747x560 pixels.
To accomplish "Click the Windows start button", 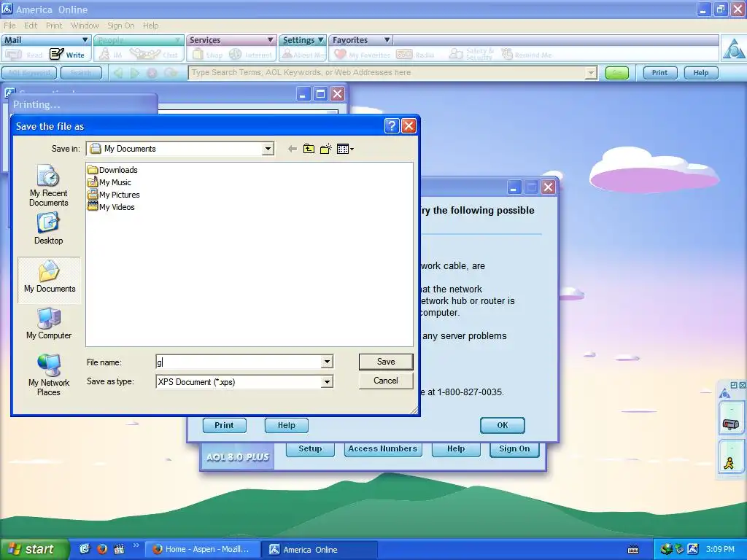I will pos(34,549).
